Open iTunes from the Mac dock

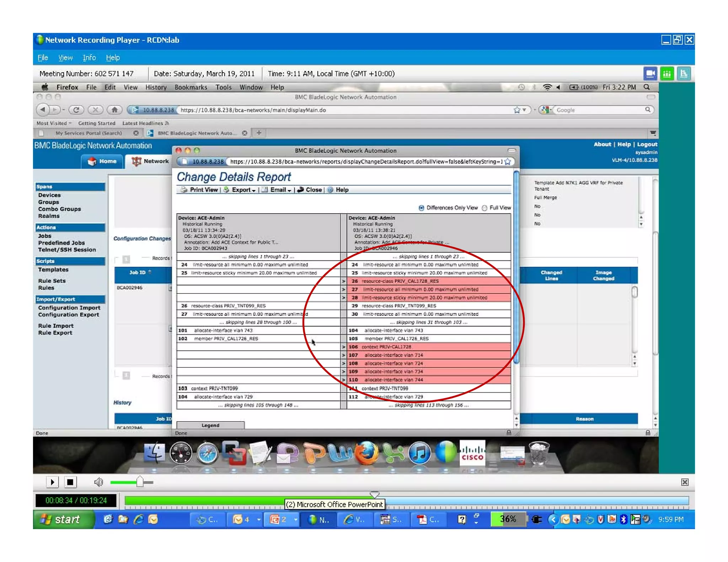pos(419,453)
